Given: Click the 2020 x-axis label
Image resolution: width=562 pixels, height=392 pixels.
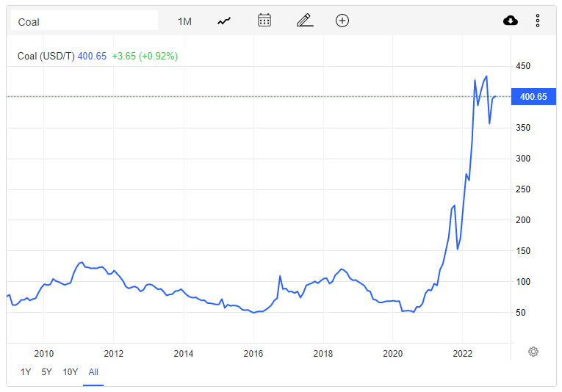Looking at the screenshot, I should (393, 354).
